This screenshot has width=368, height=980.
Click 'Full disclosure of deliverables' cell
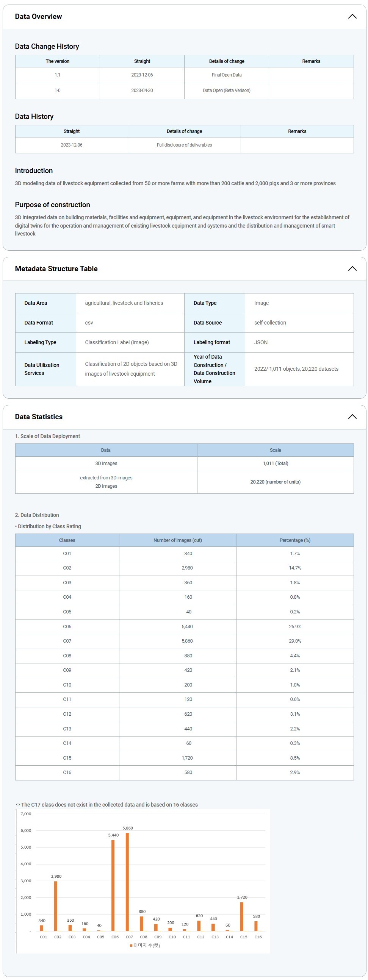click(x=184, y=145)
